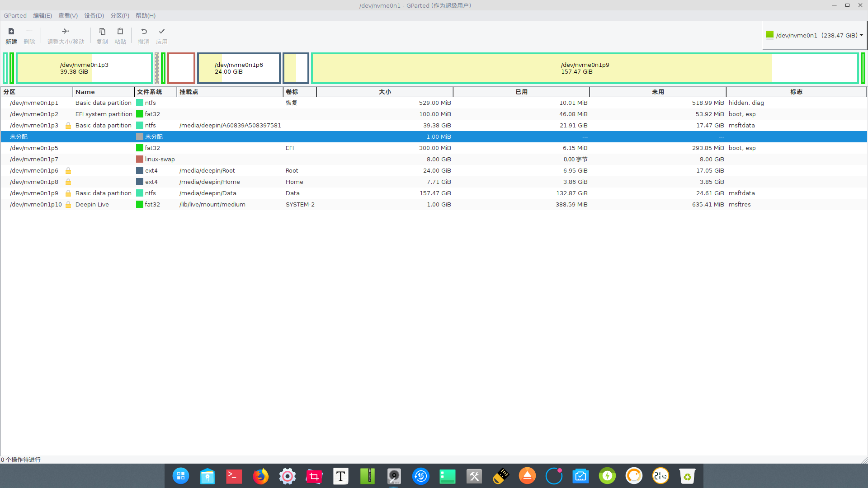Viewport: 868px width, 488px height.
Task: Open the 分区(P) menu
Action: 119,15
